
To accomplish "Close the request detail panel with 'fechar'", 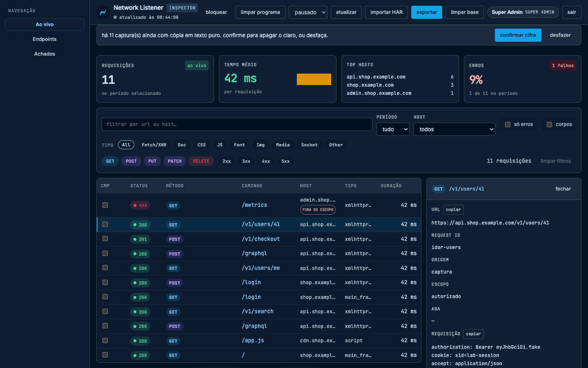I will point(563,189).
